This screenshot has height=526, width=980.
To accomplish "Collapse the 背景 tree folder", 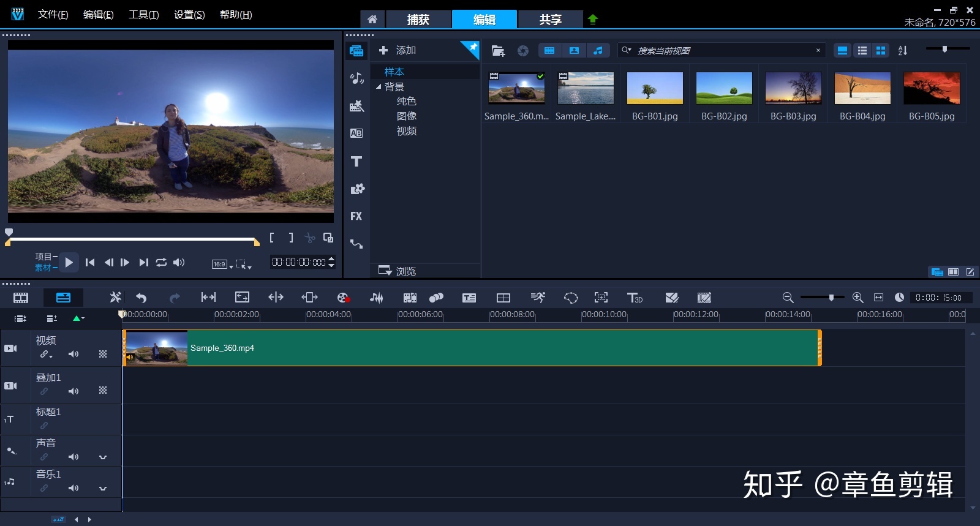I will (x=379, y=87).
